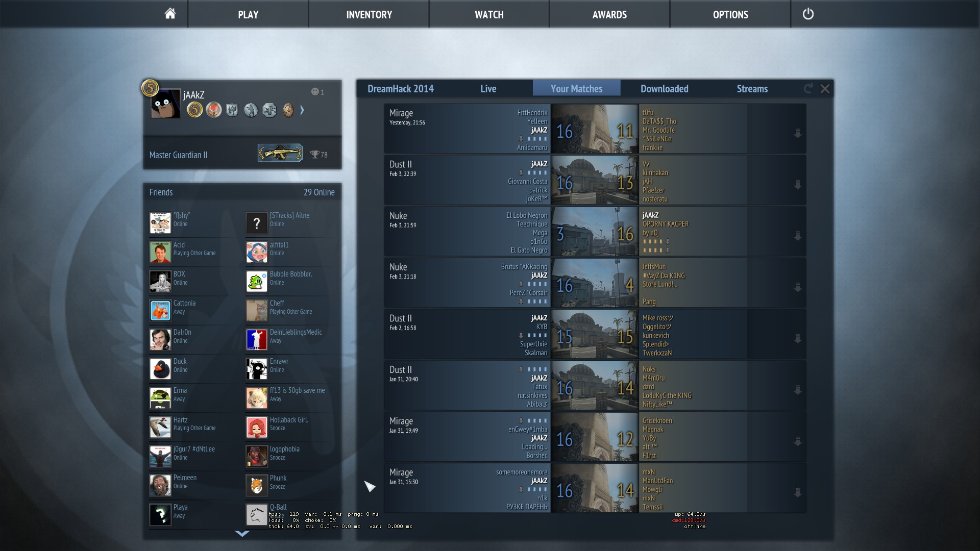Click the 29 Online count
This screenshot has height=551, width=980.
(319, 192)
